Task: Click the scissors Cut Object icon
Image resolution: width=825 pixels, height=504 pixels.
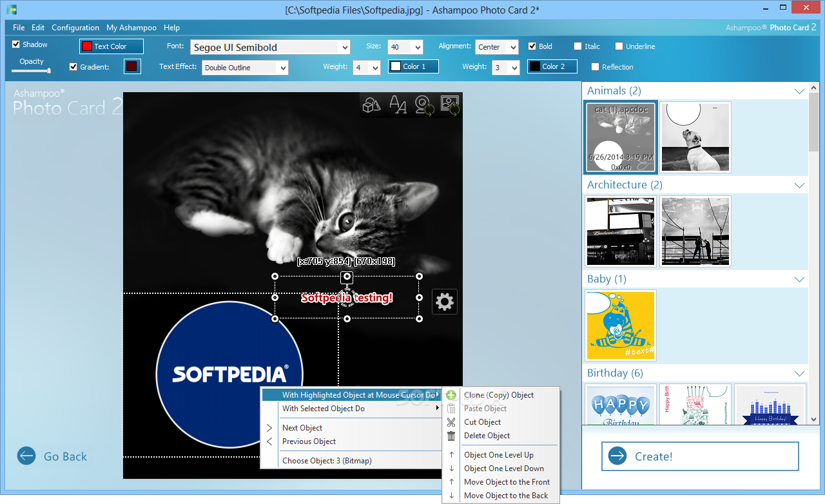Action: tap(451, 422)
